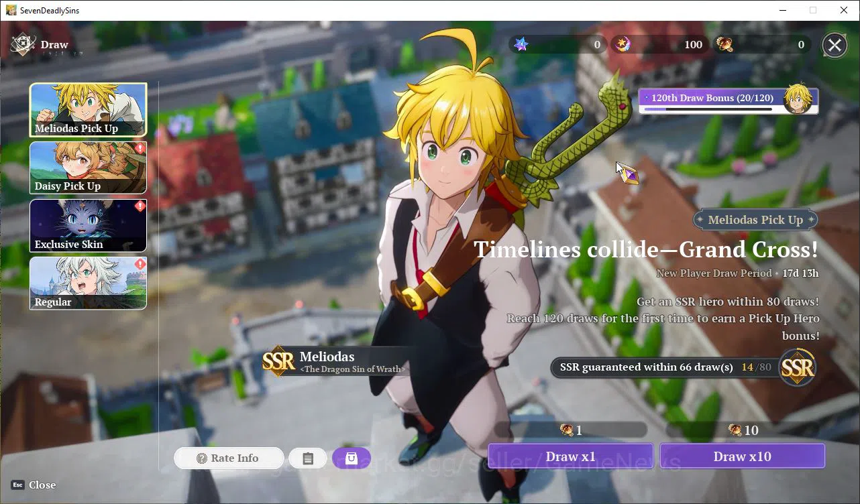Click the draw ticket currency icon in top bar
This screenshot has height=504, width=860.
point(724,44)
